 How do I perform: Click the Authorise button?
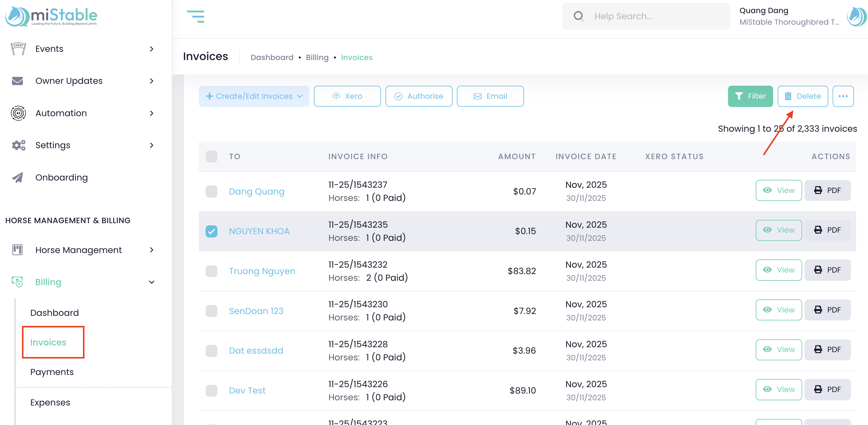click(x=418, y=96)
